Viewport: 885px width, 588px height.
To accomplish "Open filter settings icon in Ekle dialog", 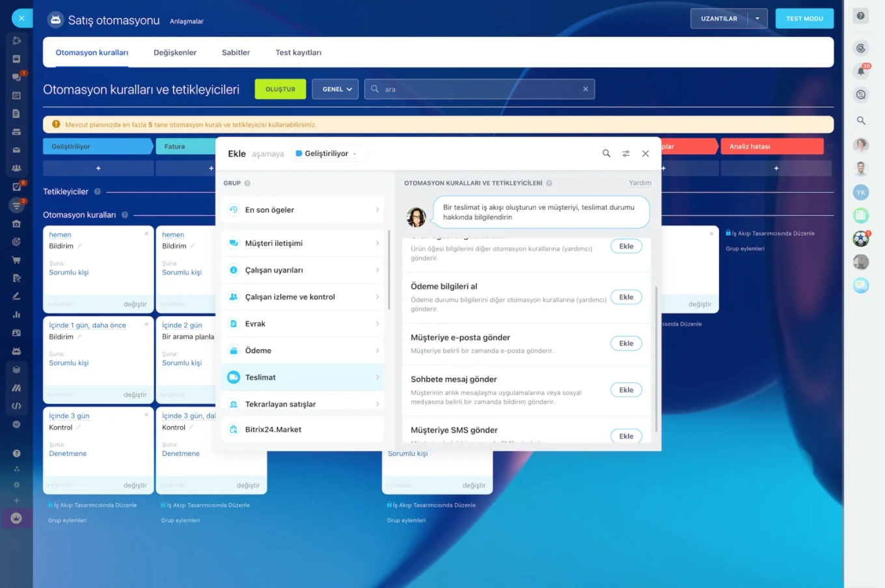I will point(625,154).
